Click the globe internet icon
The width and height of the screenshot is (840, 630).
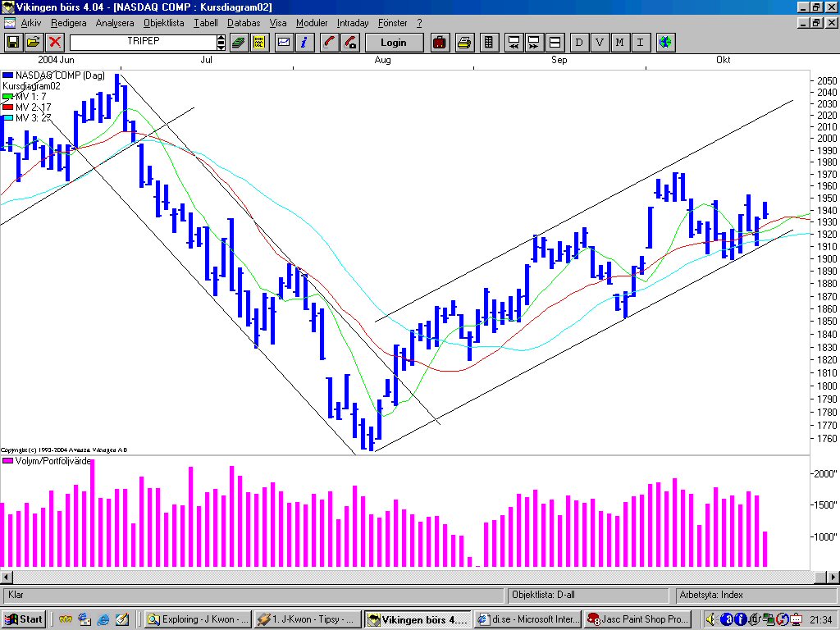(665, 43)
